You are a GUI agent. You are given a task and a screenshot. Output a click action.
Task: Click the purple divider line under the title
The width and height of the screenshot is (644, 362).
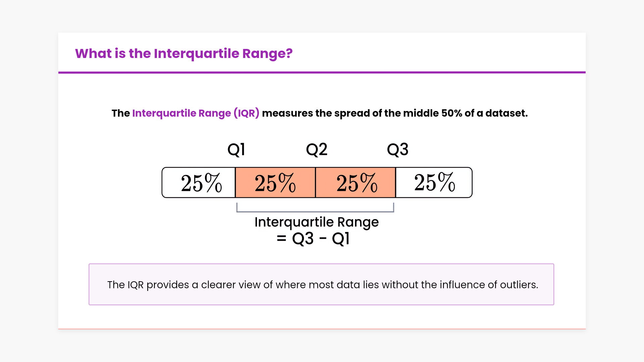(322, 72)
